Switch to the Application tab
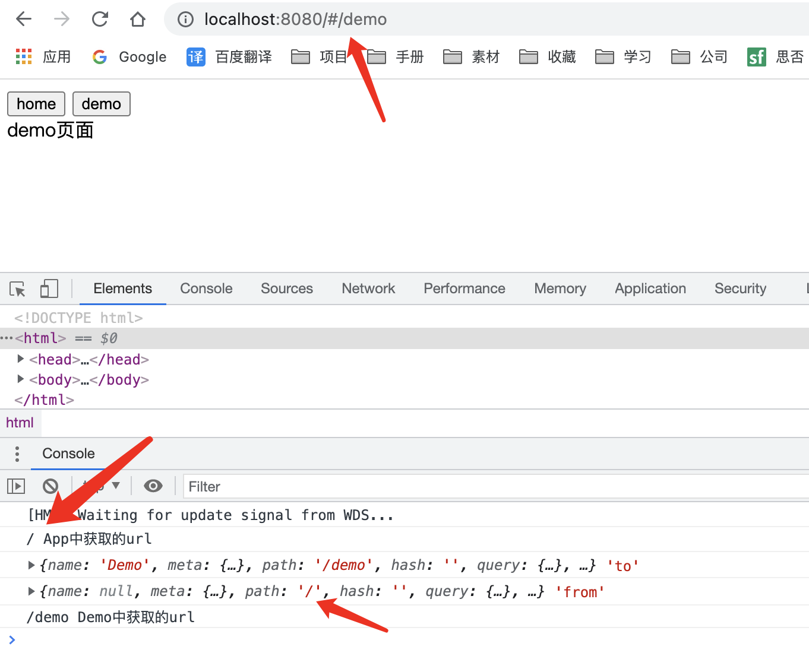 pos(650,289)
